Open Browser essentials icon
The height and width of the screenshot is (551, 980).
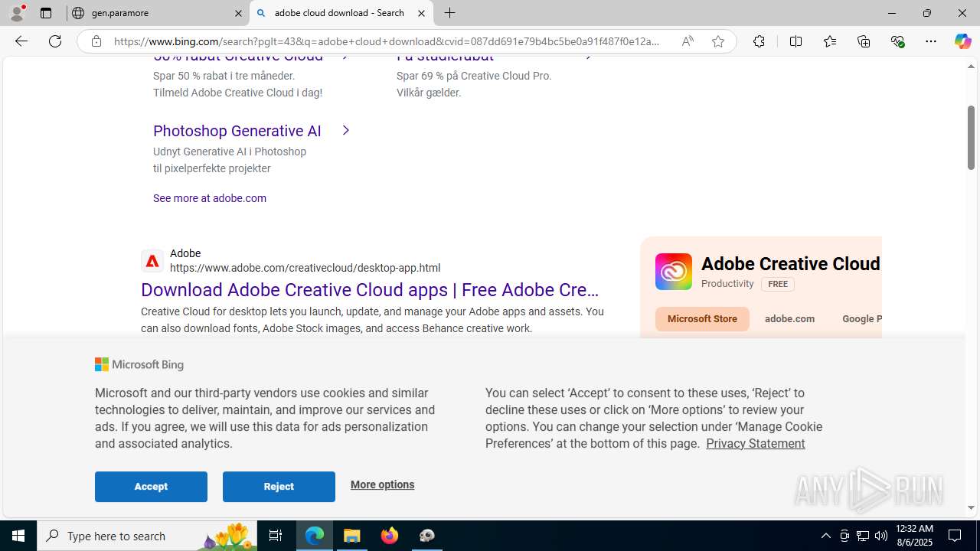(897, 41)
